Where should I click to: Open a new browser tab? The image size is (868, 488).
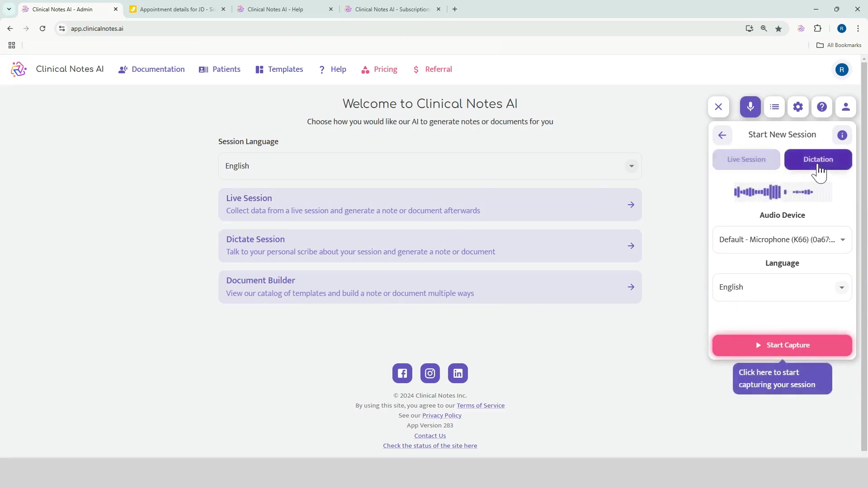455,9
